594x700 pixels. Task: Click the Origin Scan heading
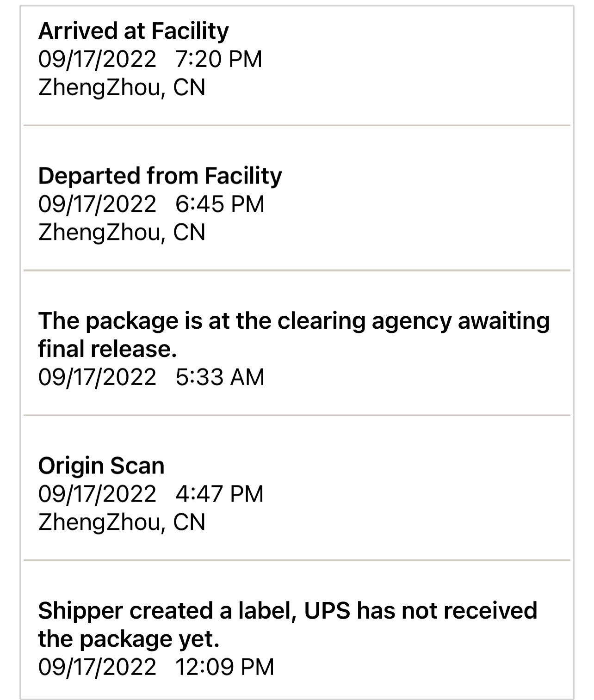click(x=101, y=466)
